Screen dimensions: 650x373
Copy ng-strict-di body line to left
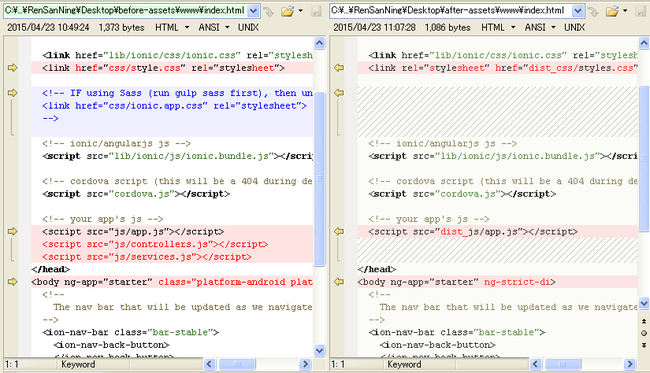click(x=339, y=282)
